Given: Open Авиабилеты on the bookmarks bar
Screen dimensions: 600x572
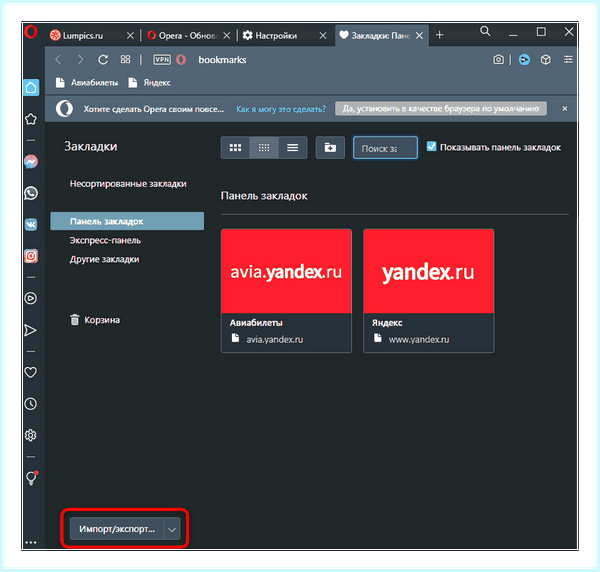Looking at the screenshot, I should coord(87,83).
